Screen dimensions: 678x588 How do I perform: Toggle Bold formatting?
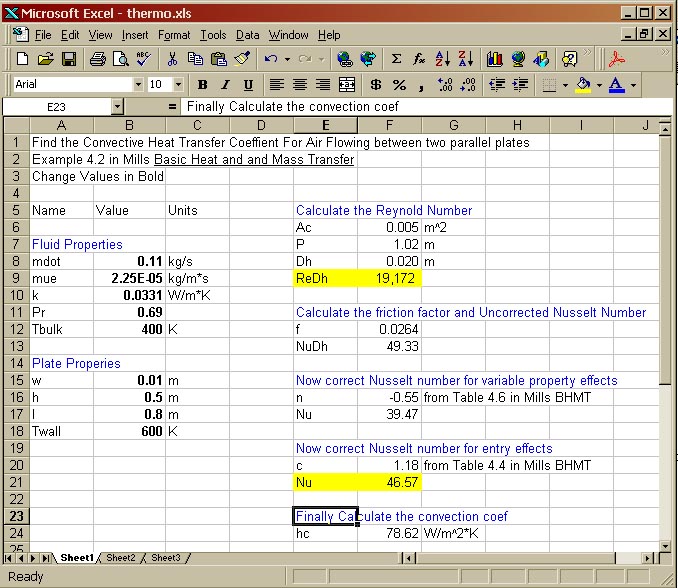[203, 85]
